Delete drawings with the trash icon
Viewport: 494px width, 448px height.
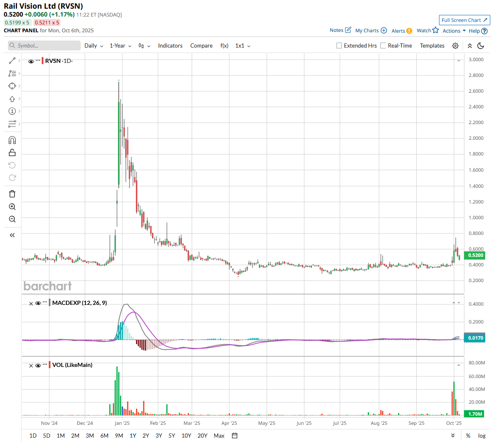pyautogui.click(x=12, y=194)
